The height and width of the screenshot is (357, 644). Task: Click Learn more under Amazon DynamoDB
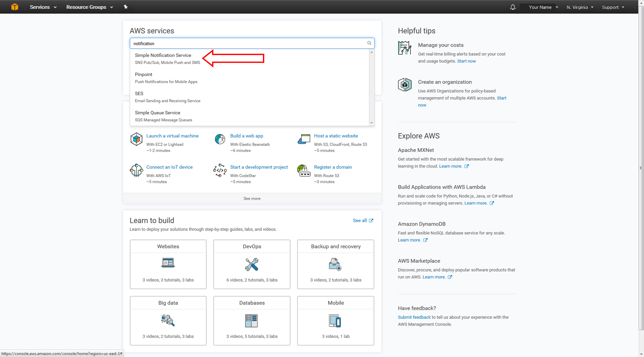(409, 240)
